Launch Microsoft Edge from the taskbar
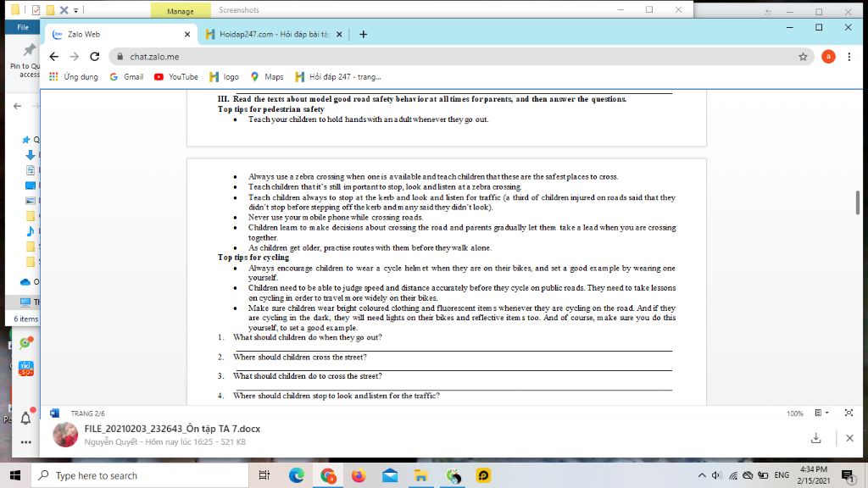Image resolution: width=868 pixels, height=488 pixels. [296, 475]
